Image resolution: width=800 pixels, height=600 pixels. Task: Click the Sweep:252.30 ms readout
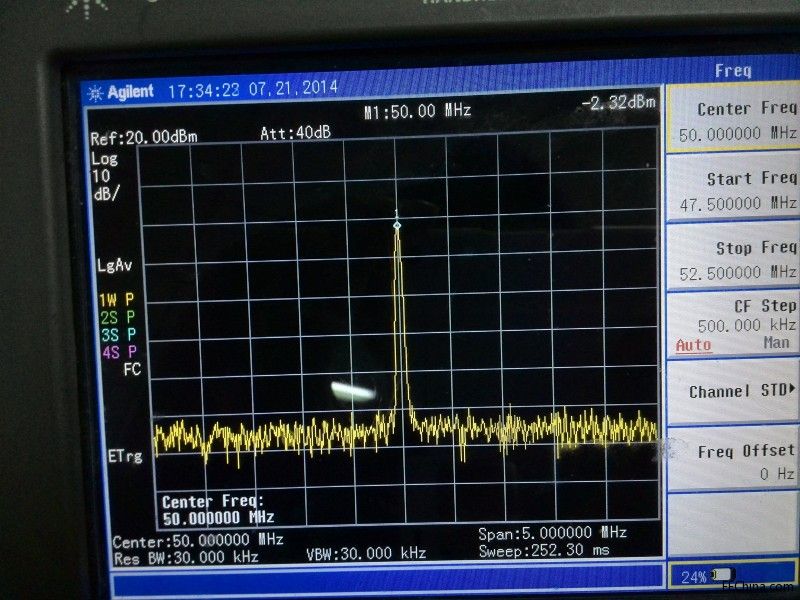[x=544, y=551]
